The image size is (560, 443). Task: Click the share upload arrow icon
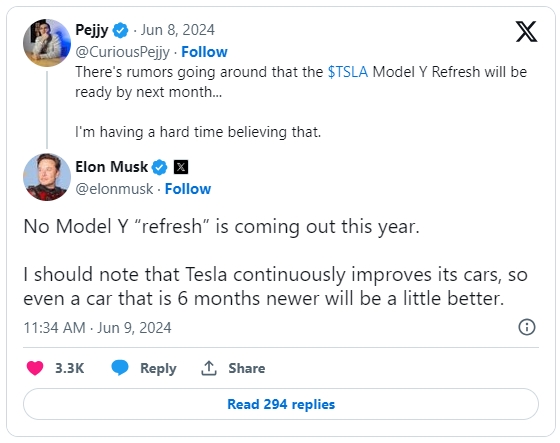[x=209, y=368]
